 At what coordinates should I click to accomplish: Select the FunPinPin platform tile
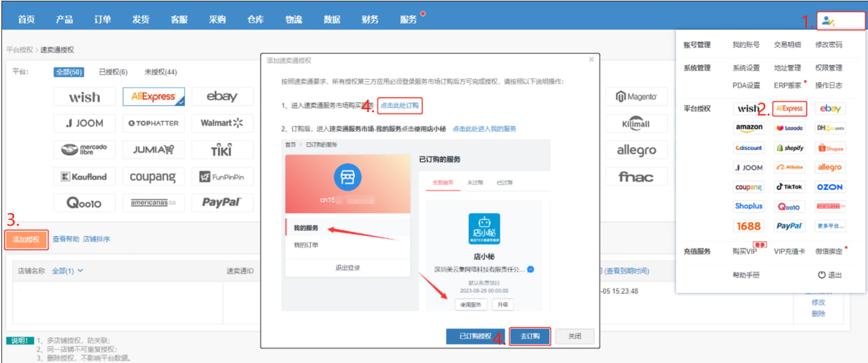point(222,177)
